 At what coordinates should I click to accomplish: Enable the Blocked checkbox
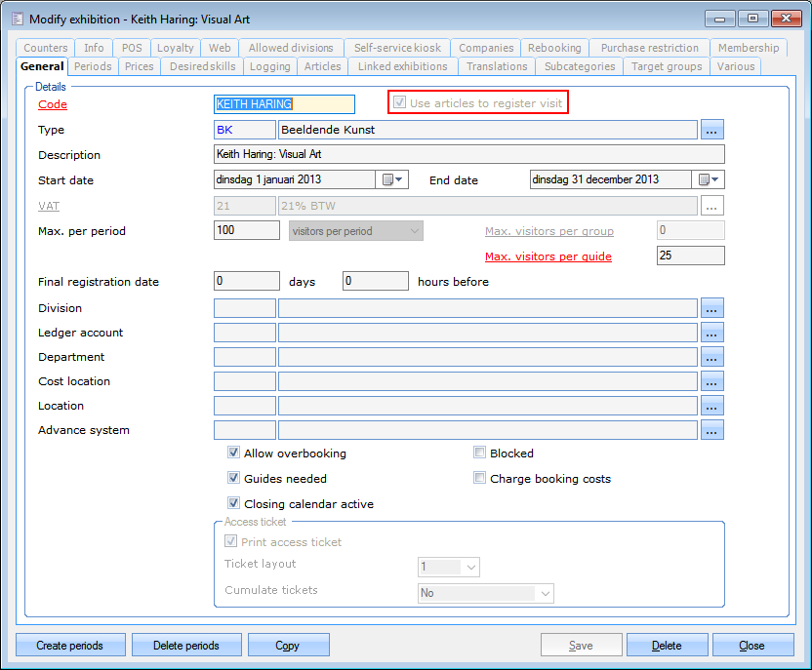click(480, 453)
